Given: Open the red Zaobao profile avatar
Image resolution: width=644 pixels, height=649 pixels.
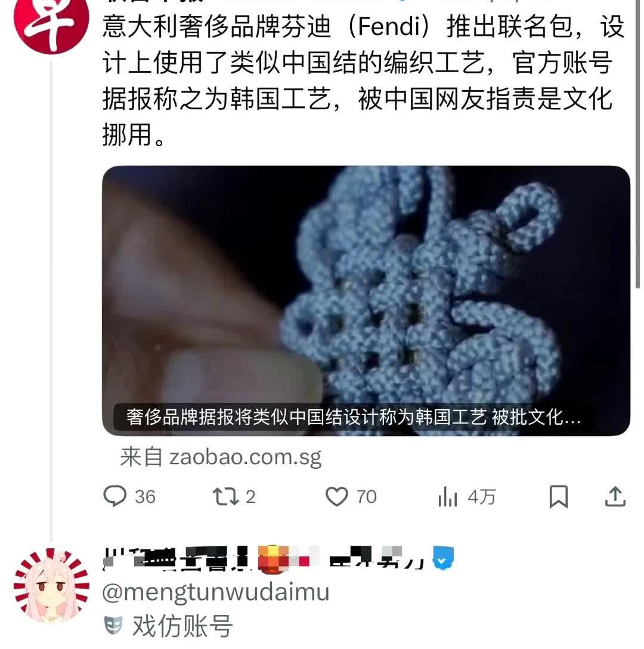Looking at the screenshot, I should pos(51,23).
